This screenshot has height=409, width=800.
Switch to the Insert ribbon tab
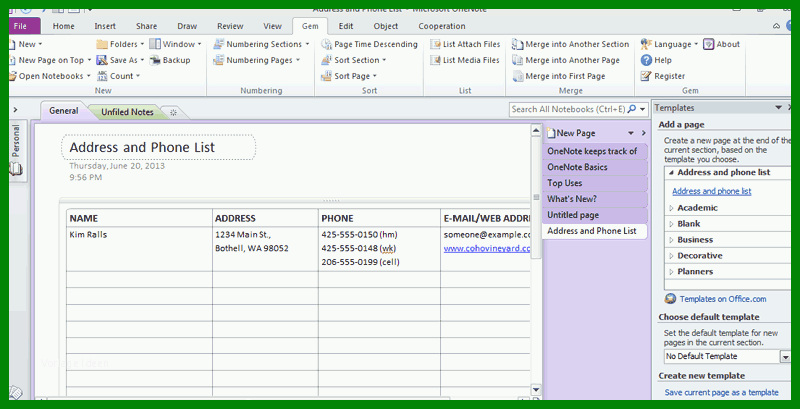tap(105, 26)
